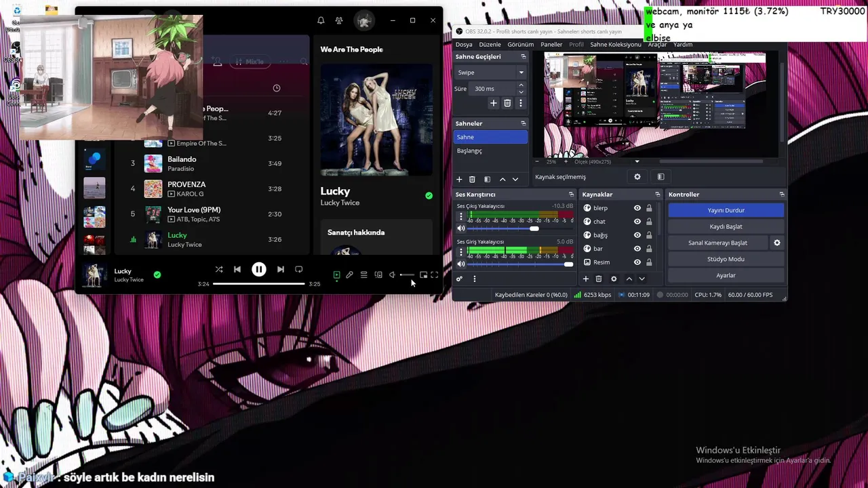The image size is (868, 488).
Task: Pause the Lucky song playback
Action: click(x=259, y=269)
